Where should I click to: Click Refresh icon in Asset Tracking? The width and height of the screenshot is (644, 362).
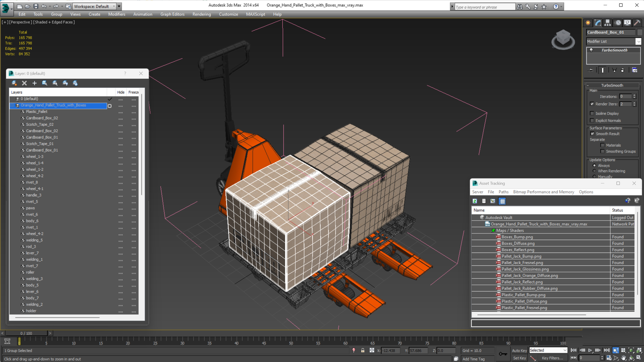[475, 201]
